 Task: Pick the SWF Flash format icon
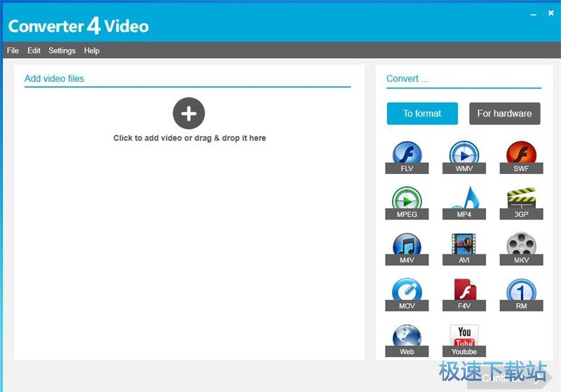coord(521,157)
